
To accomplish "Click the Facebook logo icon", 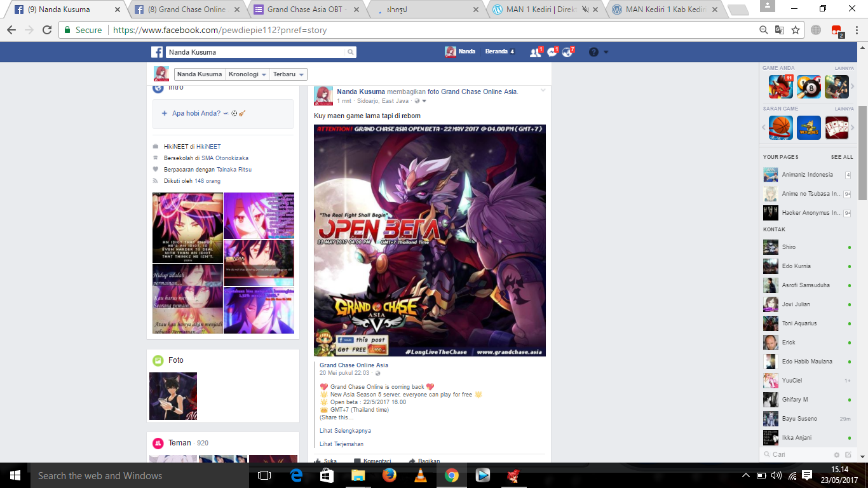I will coord(156,52).
